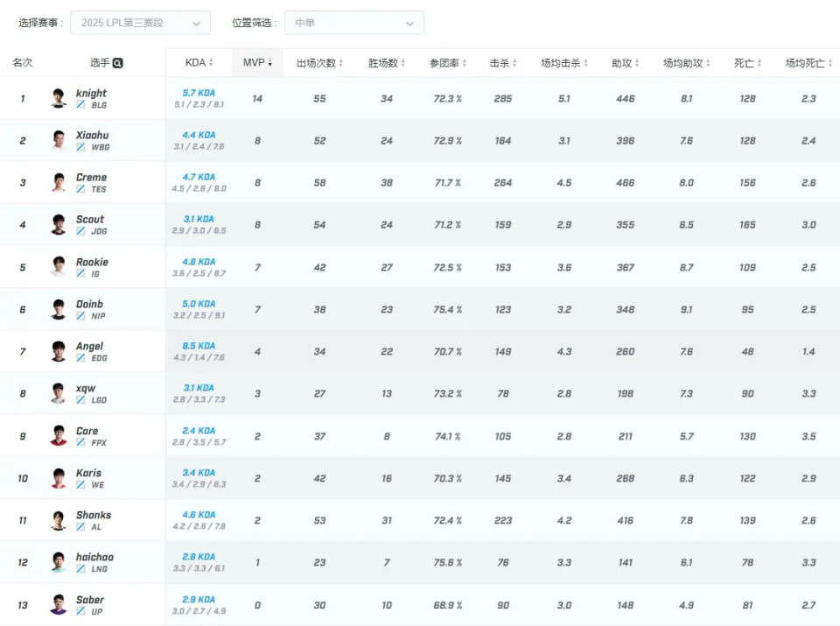Select the Shanks player row name
Viewport: 840px width, 626px height.
tap(93, 515)
